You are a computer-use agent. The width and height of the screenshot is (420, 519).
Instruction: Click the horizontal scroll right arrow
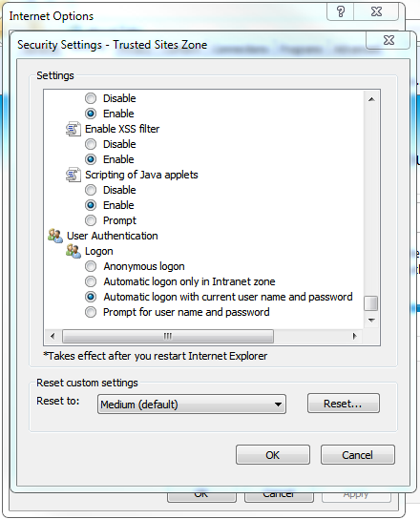[x=354, y=336]
